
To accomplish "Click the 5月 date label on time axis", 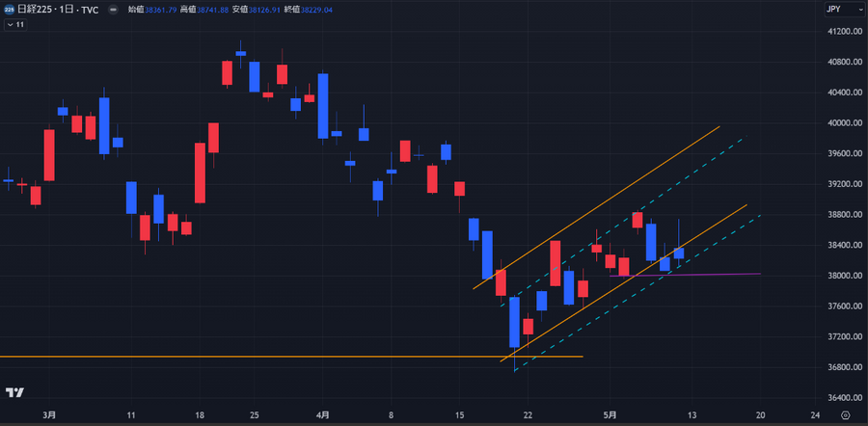I will click(x=610, y=415).
